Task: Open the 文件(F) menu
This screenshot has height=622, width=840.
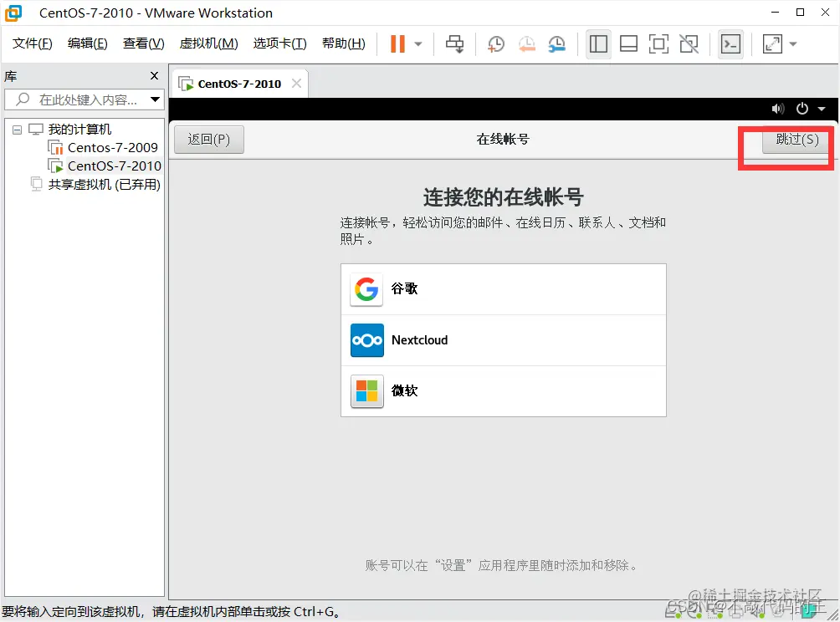Action: tap(32, 43)
